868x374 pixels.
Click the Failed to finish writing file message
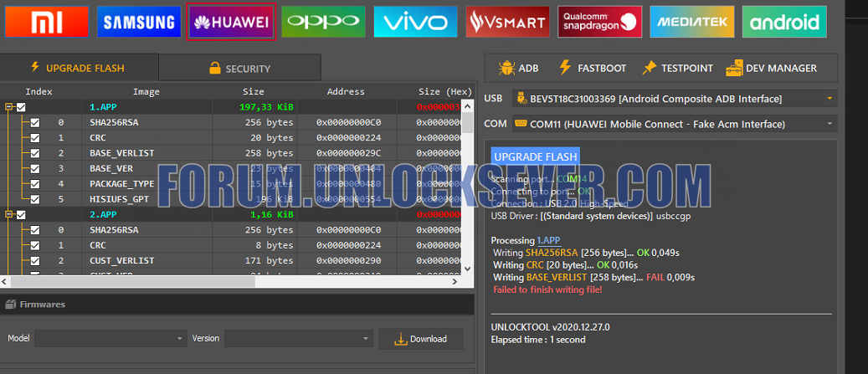(x=547, y=289)
